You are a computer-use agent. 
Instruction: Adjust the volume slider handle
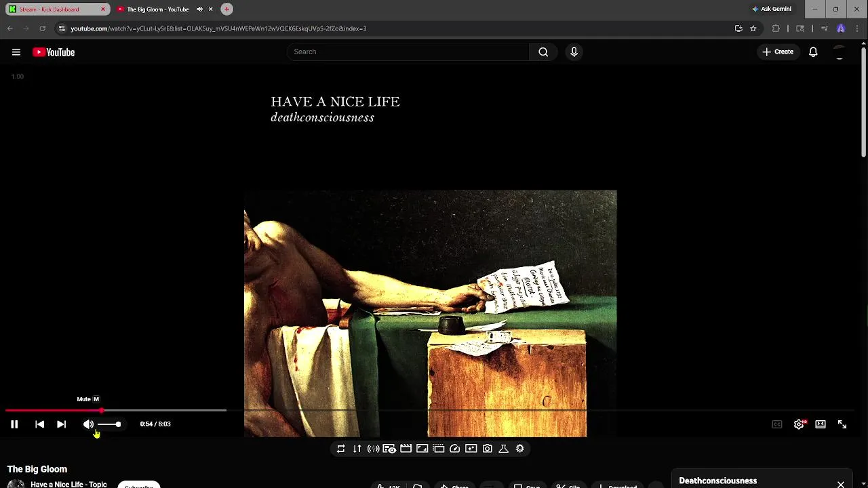pos(118,424)
